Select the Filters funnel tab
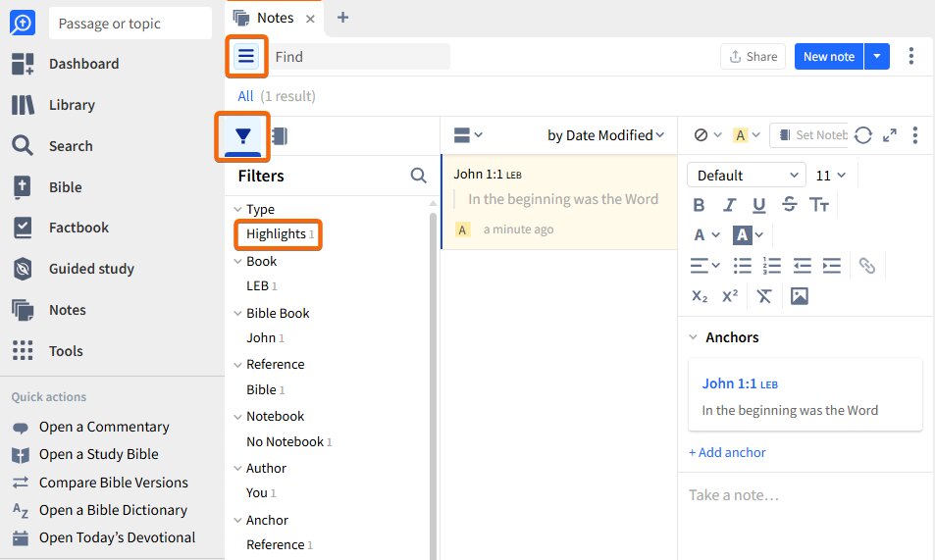This screenshot has width=935, height=560. [x=242, y=136]
